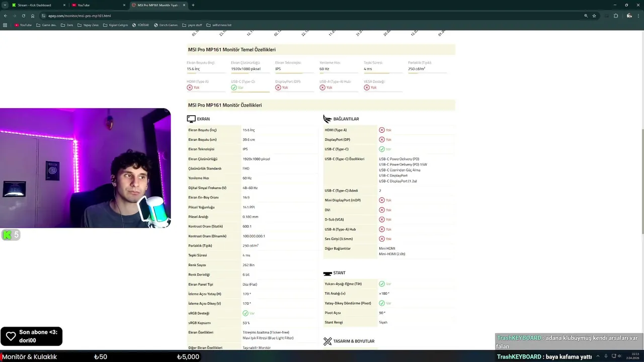Expand the Ders bookmark folder
The image size is (644, 362).
click(67, 25)
